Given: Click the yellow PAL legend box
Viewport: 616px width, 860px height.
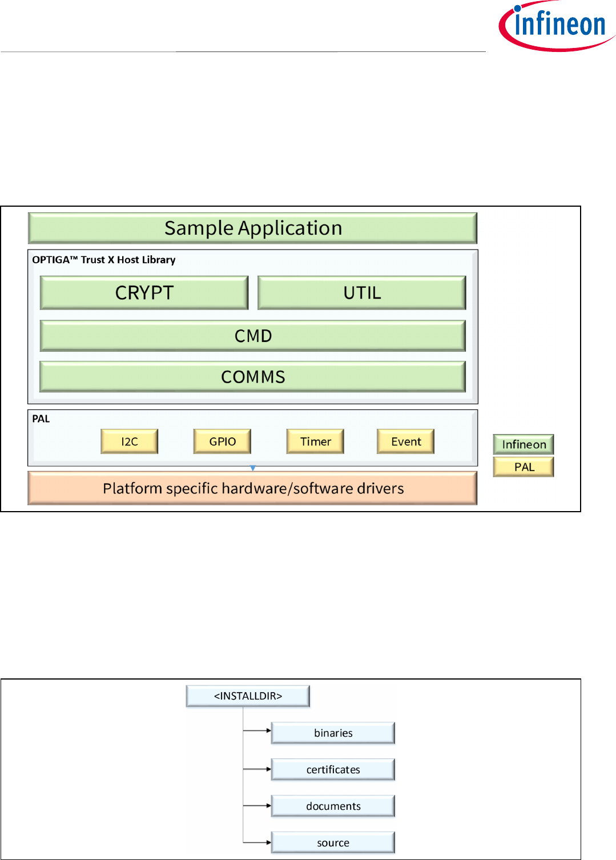Looking at the screenshot, I should (524, 467).
